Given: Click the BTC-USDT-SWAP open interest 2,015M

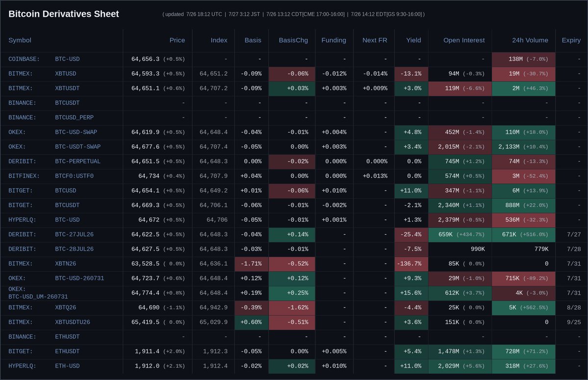Looking at the screenshot, I should pyautogui.click(x=449, y=147).
